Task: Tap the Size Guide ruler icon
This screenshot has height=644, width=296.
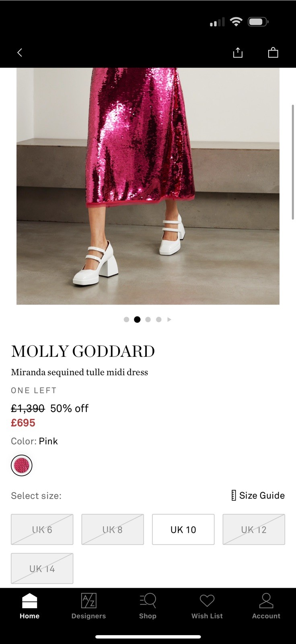Action: [234, 495]
